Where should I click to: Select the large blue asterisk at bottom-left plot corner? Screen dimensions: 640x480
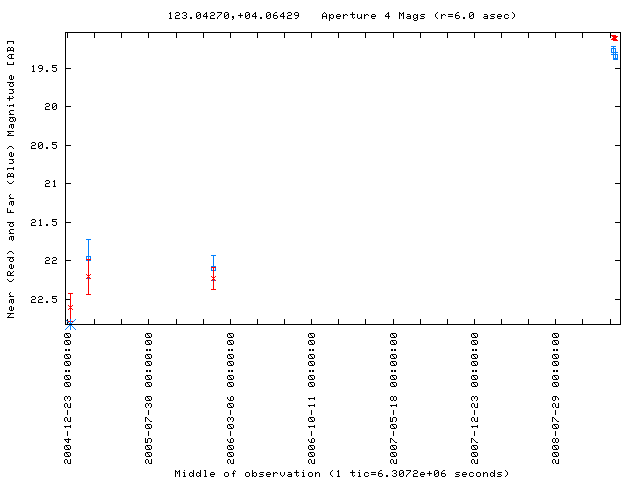pos(71,324)
